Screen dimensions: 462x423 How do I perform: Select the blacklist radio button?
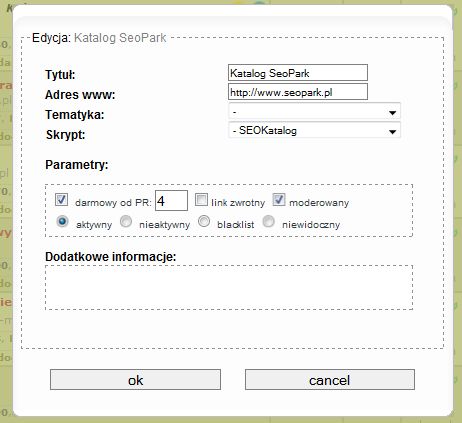pos(204,221)
